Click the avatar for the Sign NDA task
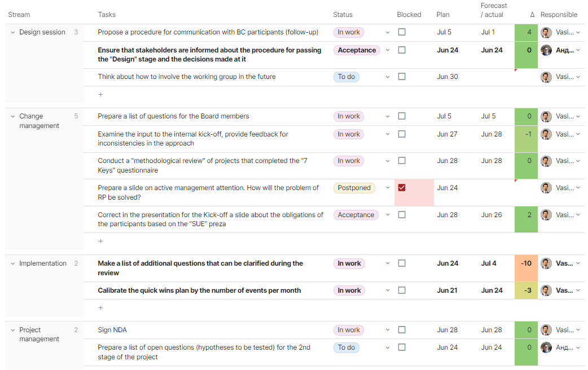 pos(546,330)
